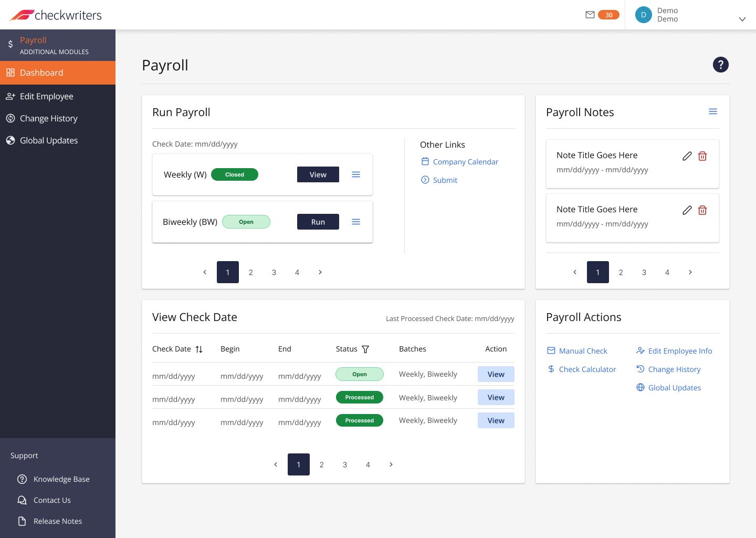This screenshot has width=756, height=538.
Task: Go to previous page in Payroll Notes pagination
Action: click(575, 272)
